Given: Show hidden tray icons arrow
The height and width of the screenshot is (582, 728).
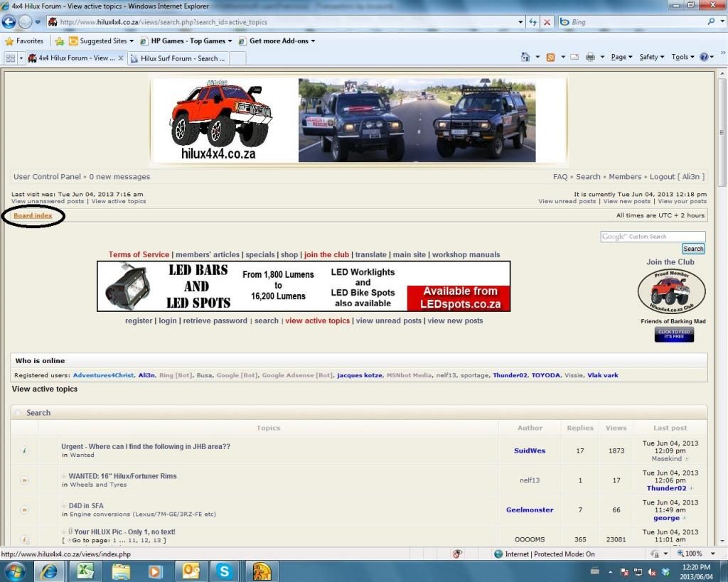Looking at the screenshot, I should pyautogui.click(x=610, y=572).
